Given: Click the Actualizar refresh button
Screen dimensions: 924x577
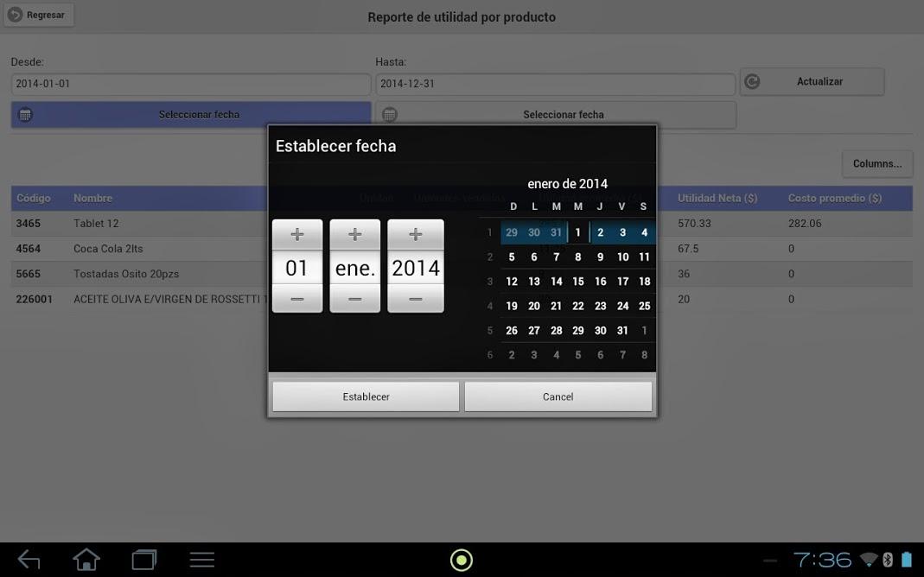Looking at the screenshot, I should 812,81.
